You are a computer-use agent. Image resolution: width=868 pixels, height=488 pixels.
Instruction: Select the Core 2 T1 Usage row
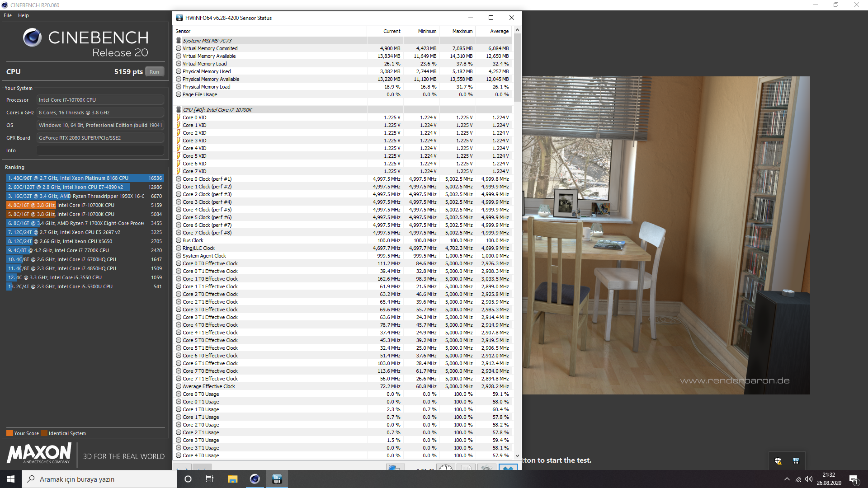(x=343, y=432)
